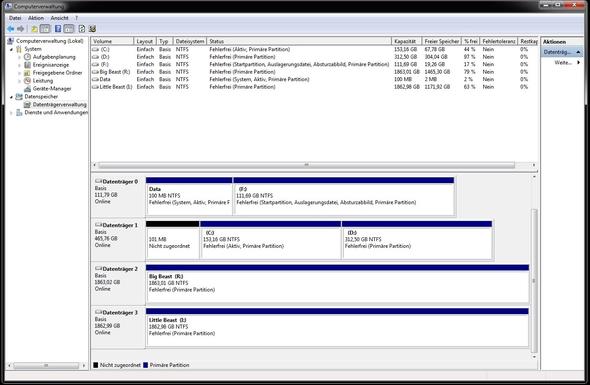Expand Dienste und Anwendungen node
590x385 pixels.
point(11,113)
